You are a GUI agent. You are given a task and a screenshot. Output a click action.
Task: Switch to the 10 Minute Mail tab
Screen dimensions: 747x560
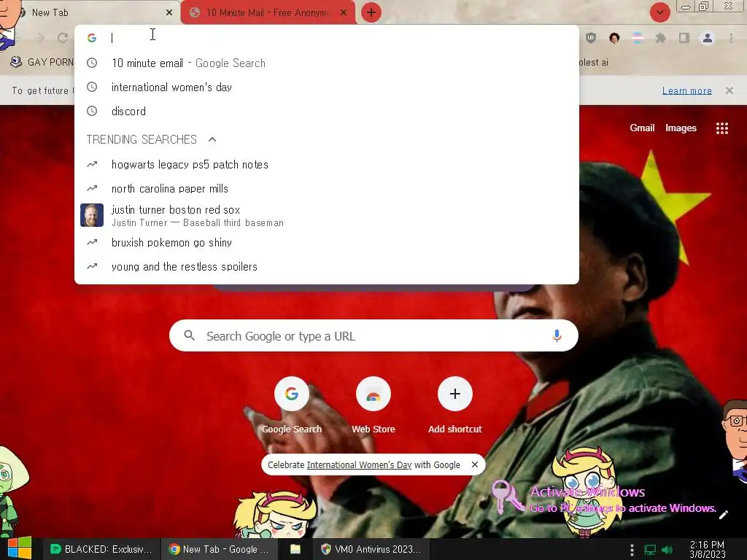(x=268, y=13)
